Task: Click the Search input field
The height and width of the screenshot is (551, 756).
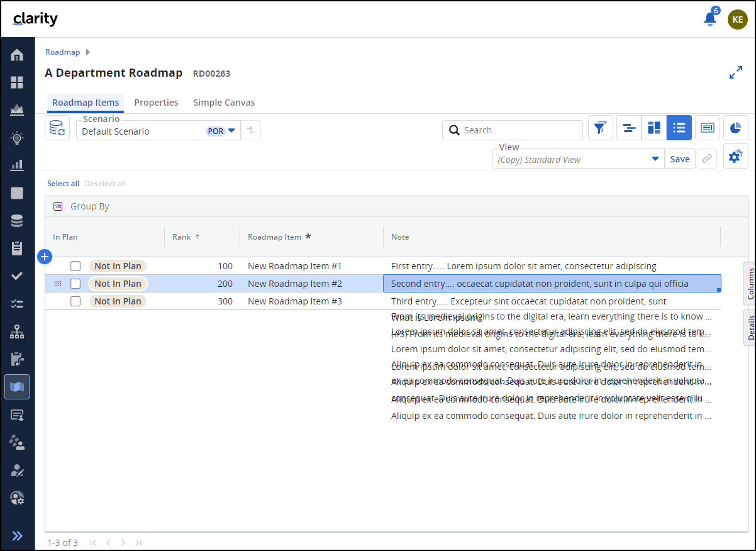Action: (519, 130)
